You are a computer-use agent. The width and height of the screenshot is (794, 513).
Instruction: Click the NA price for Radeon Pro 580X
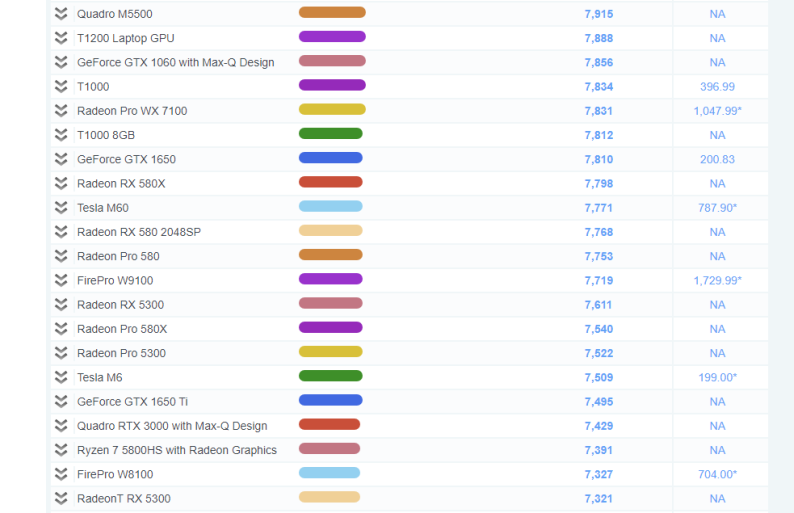(718, 329)
